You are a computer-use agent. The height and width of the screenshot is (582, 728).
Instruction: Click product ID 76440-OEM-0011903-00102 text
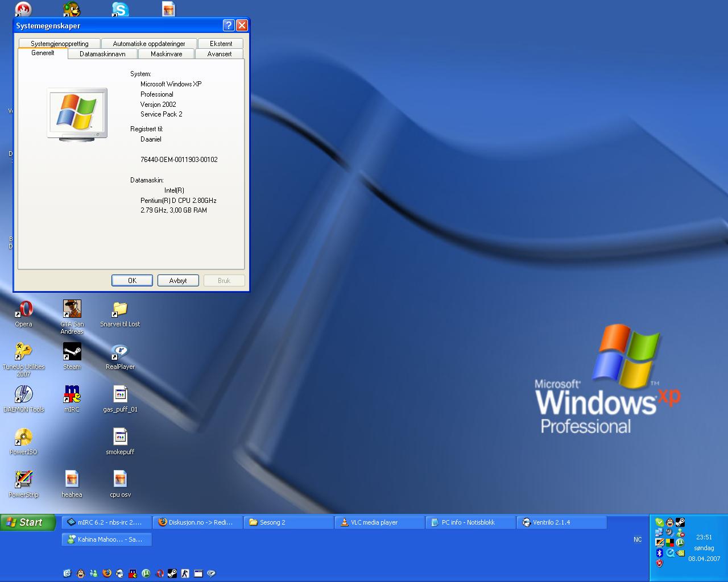[179, 160]
